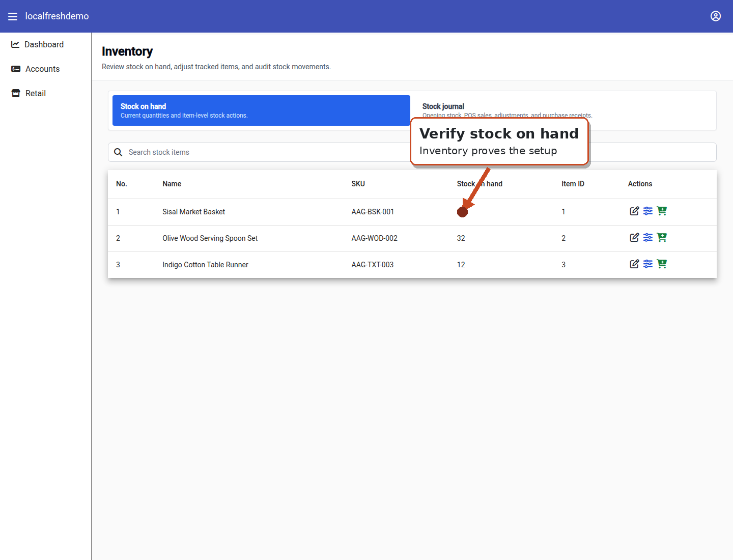Adjust stock for Indigo Cotton Table Runner

pyautogui.click(x=648, y=264)
